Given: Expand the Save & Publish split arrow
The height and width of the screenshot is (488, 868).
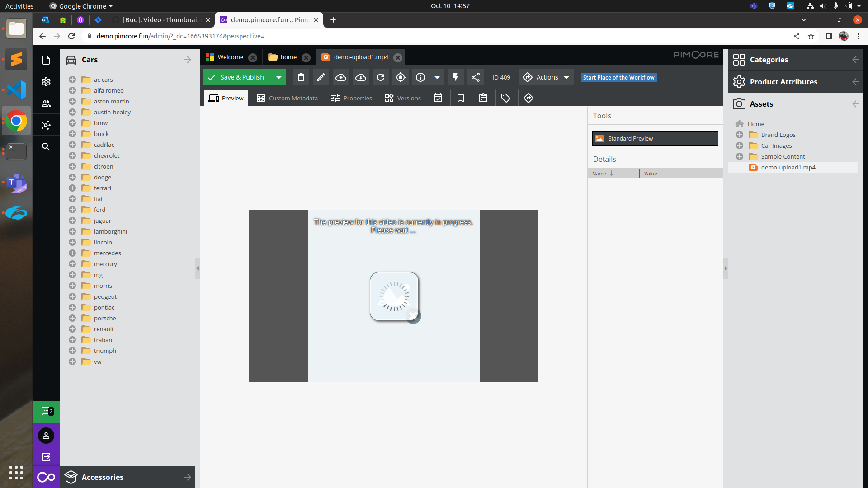Looking at the screenshot, I should pyautogui.click(x=279, y=77).
